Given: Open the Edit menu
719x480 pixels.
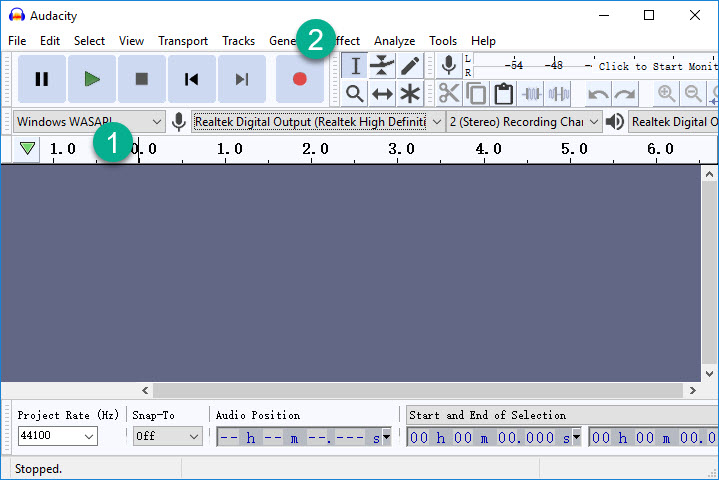Looking at the screenshot, I should tap(50, 41).
